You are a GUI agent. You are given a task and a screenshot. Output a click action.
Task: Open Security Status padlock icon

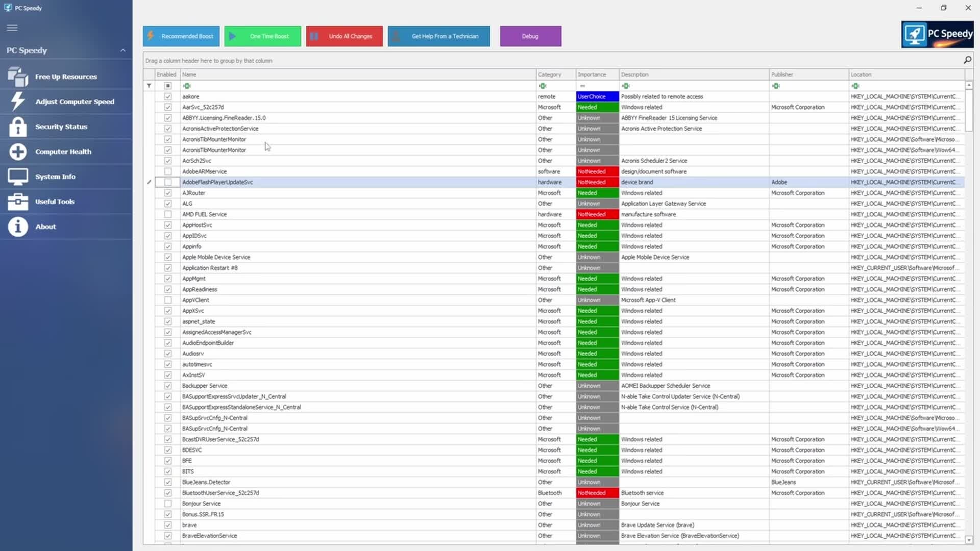(18, 127)
